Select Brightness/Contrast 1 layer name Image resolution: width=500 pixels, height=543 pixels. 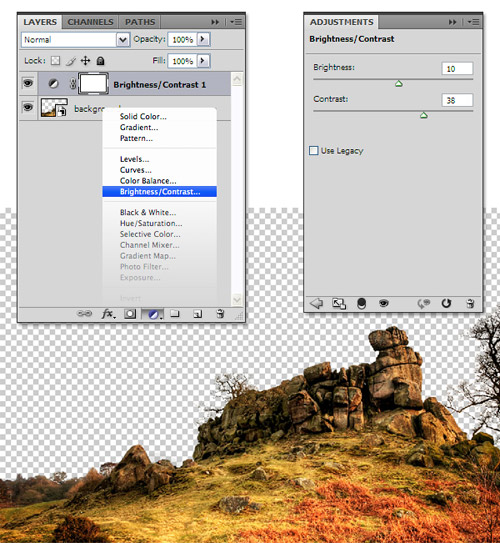[x=160, y=84]
